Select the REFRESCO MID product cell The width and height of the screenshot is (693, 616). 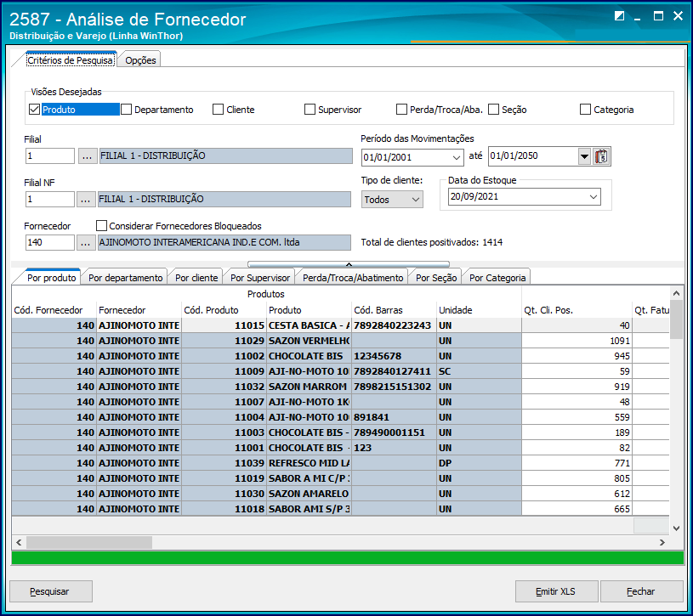click(309, 463)
